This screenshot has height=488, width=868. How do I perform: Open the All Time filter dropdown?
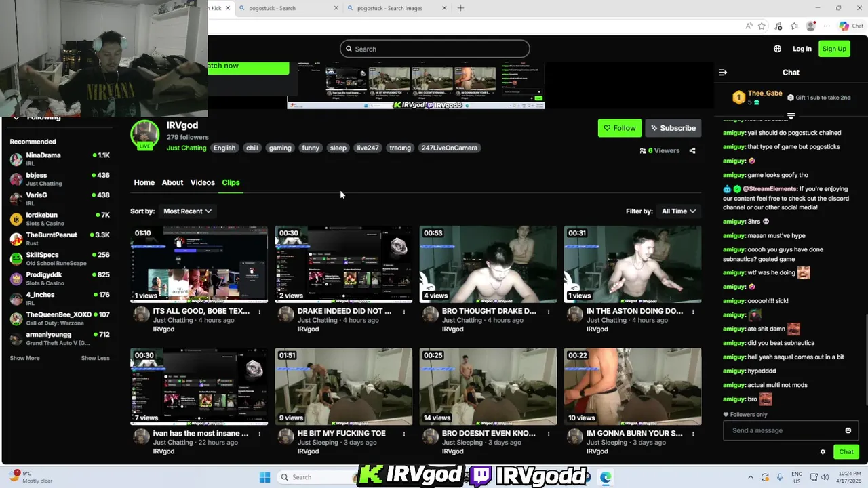(x=679, y=211)
